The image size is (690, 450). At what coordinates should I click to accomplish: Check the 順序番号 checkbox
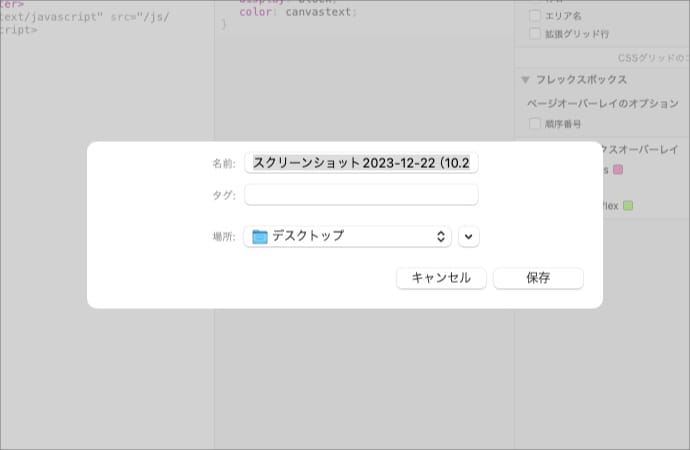535,124
